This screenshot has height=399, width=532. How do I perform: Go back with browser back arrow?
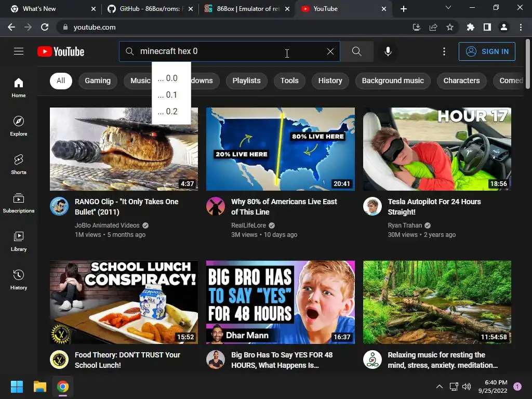[x=11, y=27]
